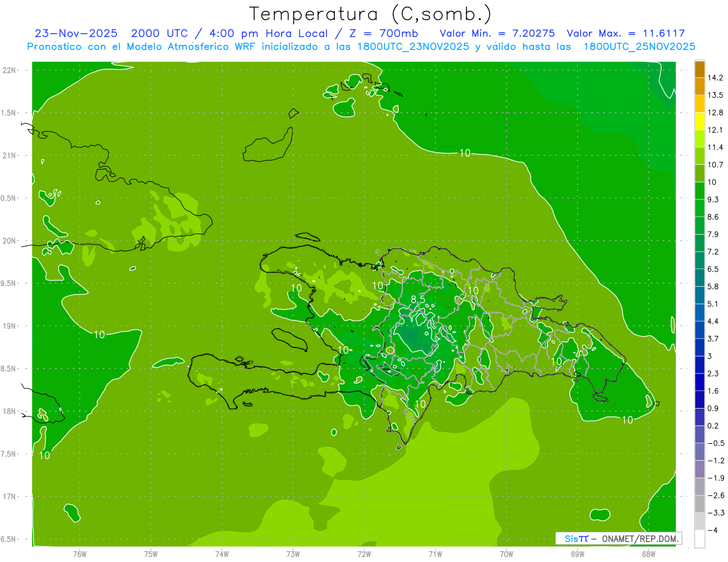Pick the dark blue swatch between 2.3 and 1.6

coord(699,382)
